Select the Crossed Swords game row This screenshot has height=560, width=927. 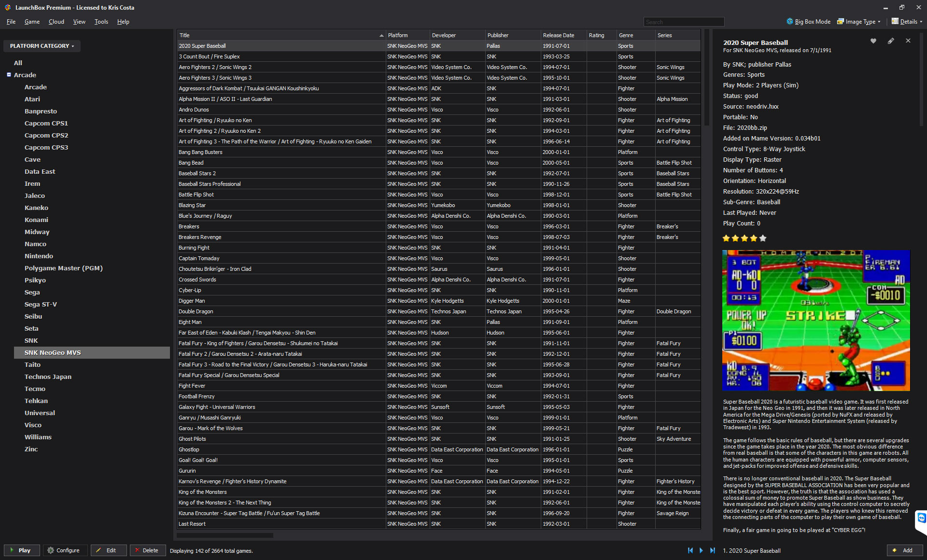pos(438,280)
